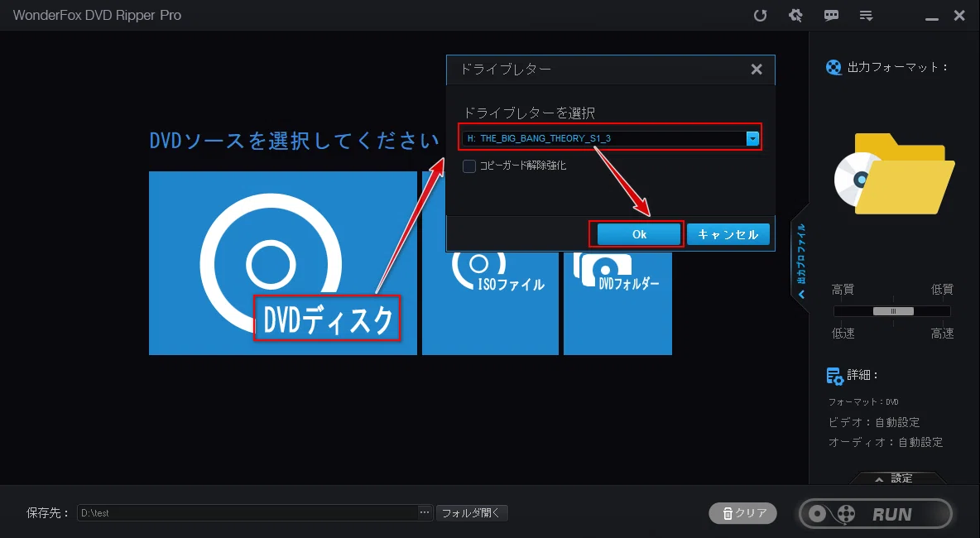Click the フォルダ開く button

tap(472, 513)
